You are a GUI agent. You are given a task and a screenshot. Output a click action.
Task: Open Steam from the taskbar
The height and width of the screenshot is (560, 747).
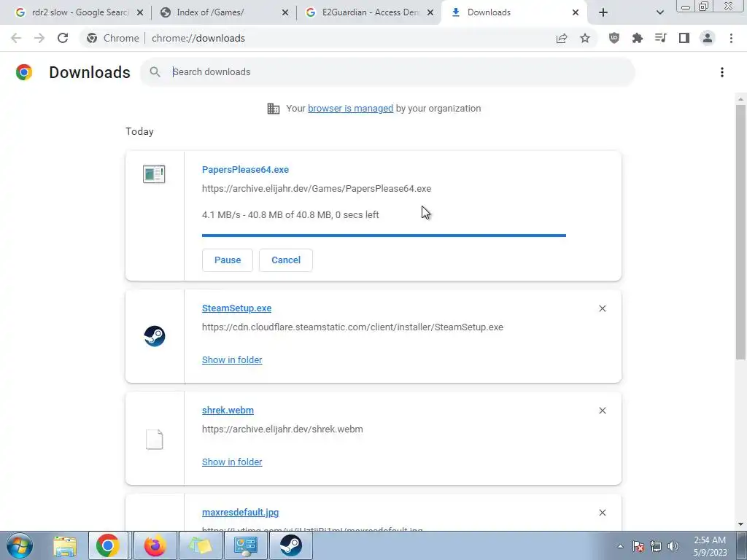click(x=290, y=545)
